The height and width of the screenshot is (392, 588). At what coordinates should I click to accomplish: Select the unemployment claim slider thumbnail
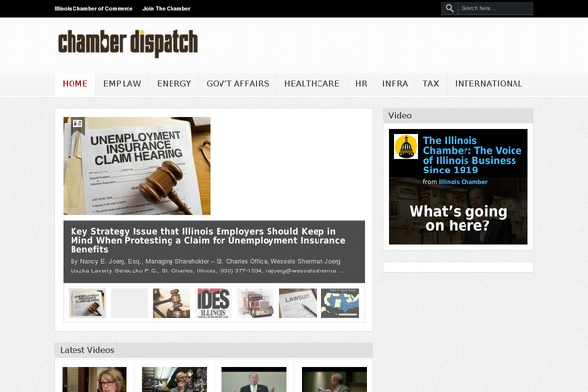click(87, 303)
